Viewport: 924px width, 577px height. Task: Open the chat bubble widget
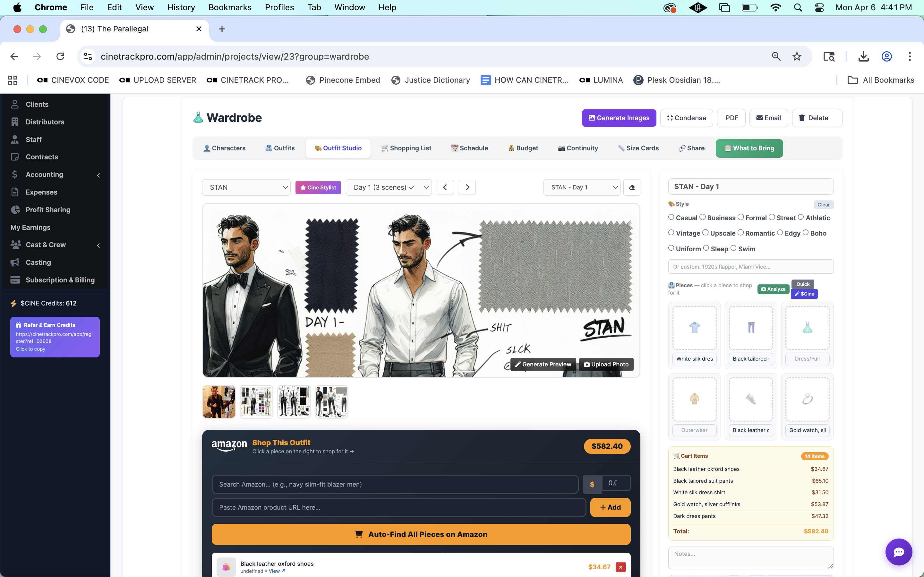coord(898,552)
